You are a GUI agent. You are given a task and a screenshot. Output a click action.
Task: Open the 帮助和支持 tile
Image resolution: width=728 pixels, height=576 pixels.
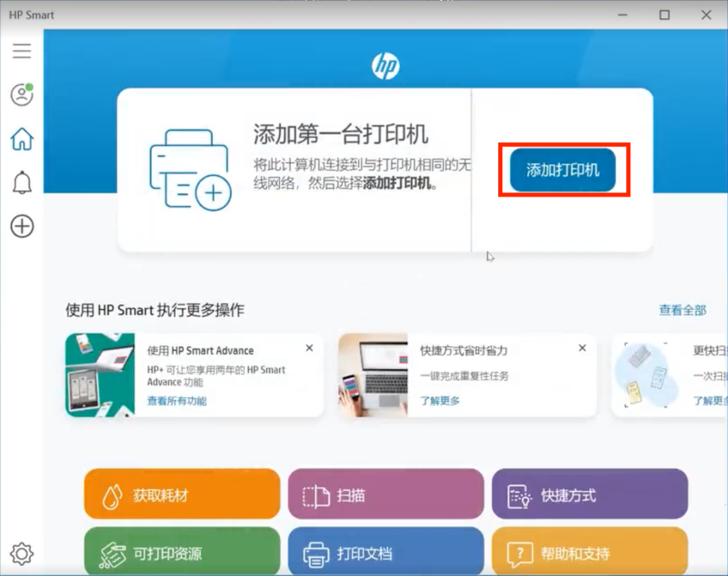tap(590, 552)
